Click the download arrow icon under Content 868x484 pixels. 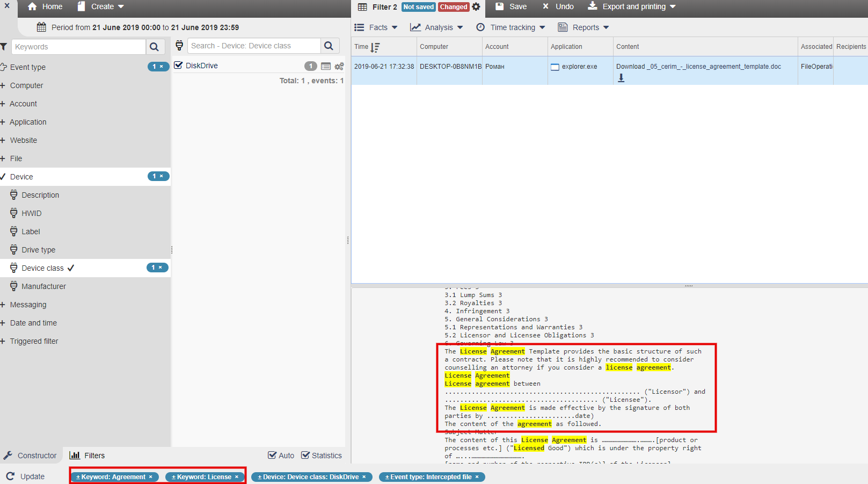621,78
